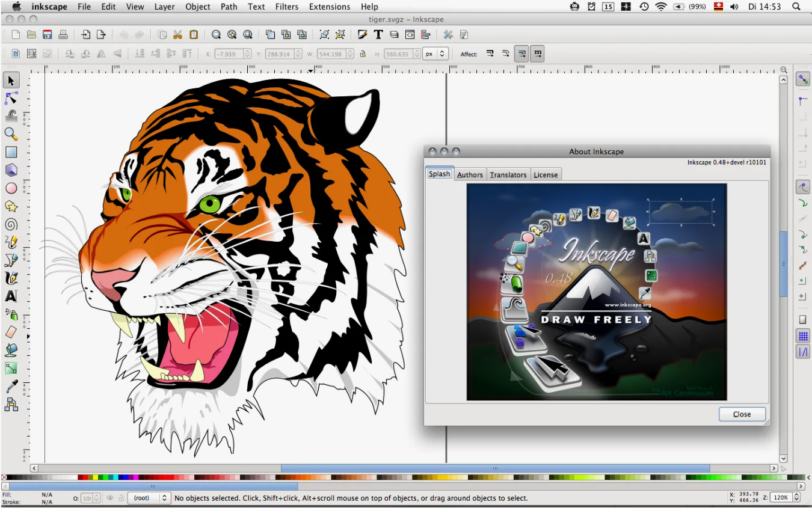Click Close in About Inkscape dialog
Viewport: 812px width, 508px height.
pyautogui.click(x=742, y=414)
